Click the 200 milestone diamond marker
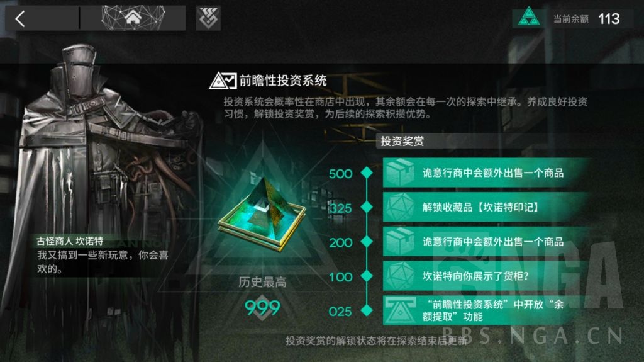This screenshot has height=362, width=644. pos(367,242)
